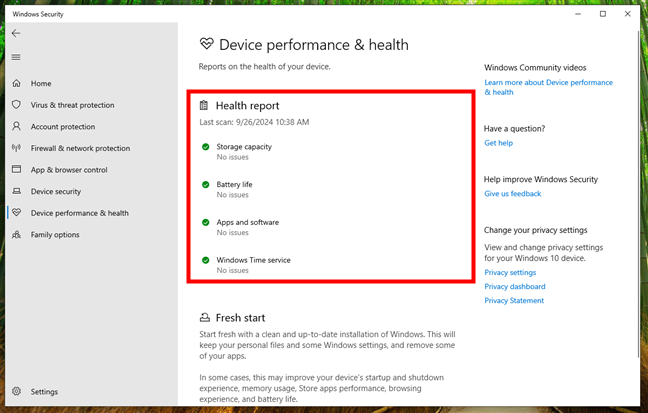This screenshot has height=413, width=648.
Task: Expand the hamburger navigation menu
Action: tap(16, 57)
